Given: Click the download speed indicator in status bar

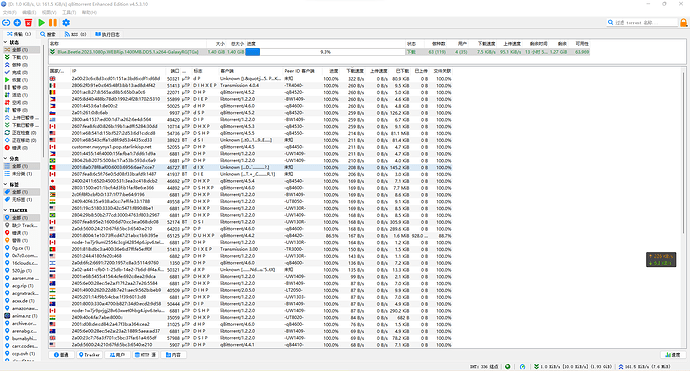Looking at the screenshot, I should pyautogui.click(x=573, y=367).
